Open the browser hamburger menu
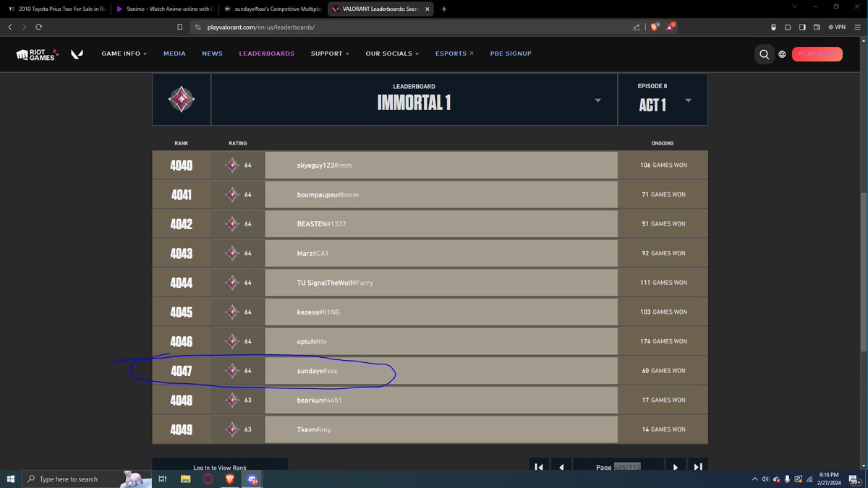 [x=858, y=27]
